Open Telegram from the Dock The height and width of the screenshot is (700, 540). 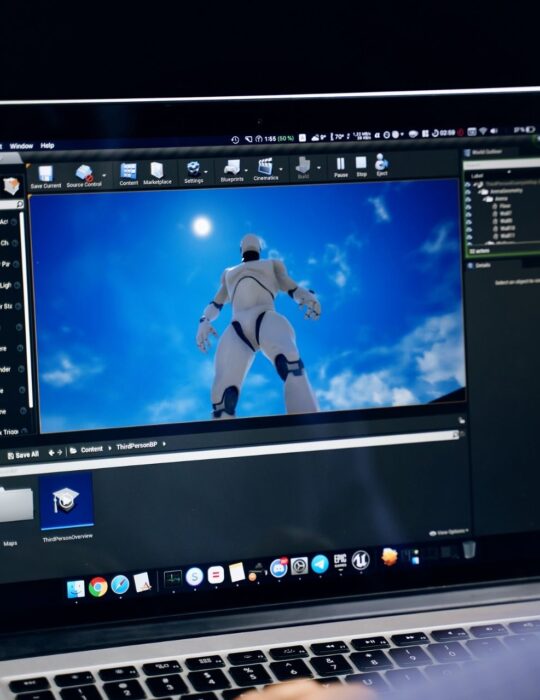tap(320, 564)
